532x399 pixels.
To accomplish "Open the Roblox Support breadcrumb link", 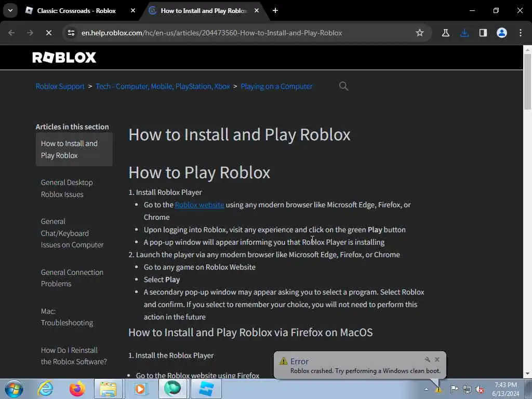I will coord(60,86).
